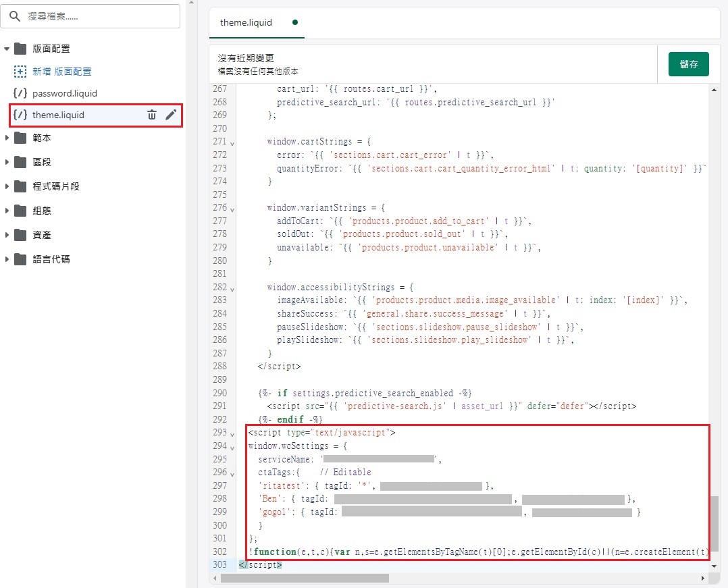Click the password.liquid file icon

20,93
